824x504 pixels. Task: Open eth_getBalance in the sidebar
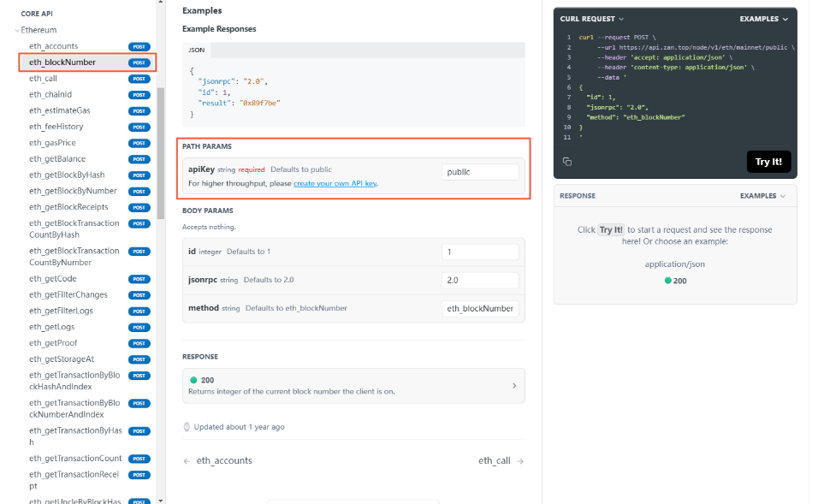pos(57,159)
